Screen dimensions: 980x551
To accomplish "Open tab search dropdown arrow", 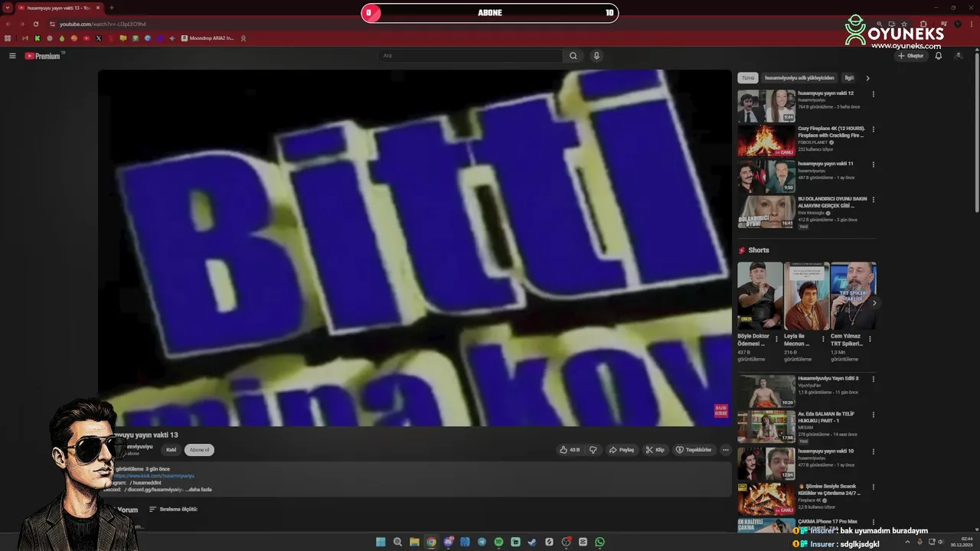I will tap(7, 8).
